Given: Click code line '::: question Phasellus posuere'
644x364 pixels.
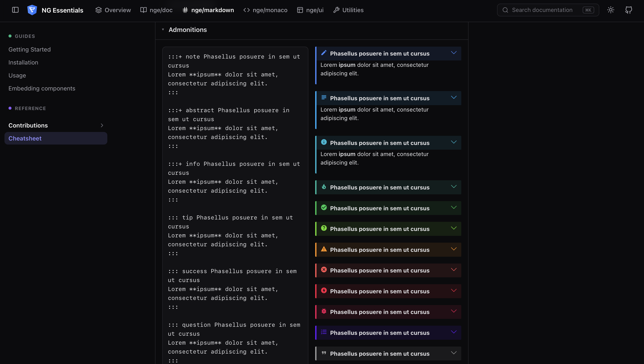Looking at the screenshot, I should (234, 325).
